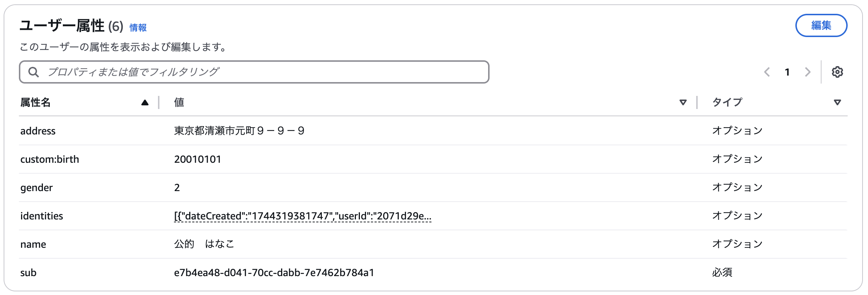
Task: Go to next page with right chevron
Action: [807, 72]
